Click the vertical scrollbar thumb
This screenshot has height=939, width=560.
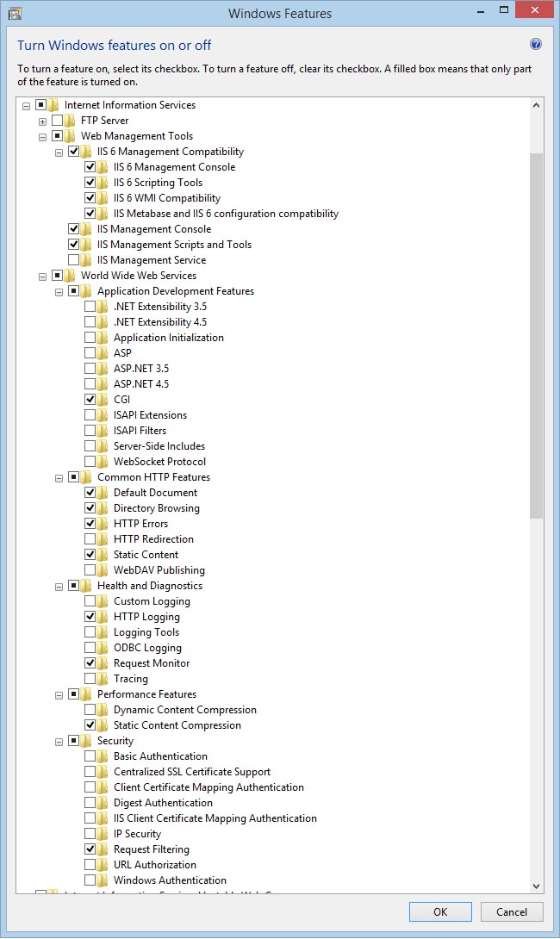click(x=536, y=335)
